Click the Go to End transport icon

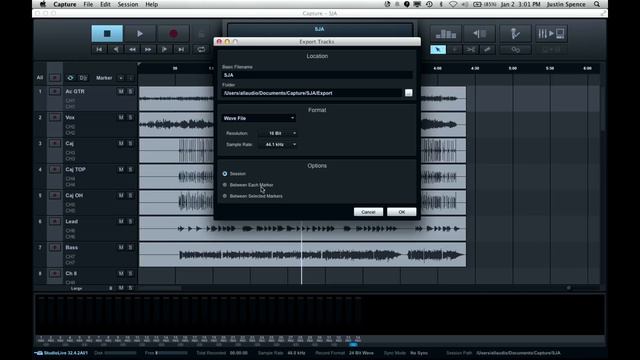pyautogui.click(x=181, y=49)
